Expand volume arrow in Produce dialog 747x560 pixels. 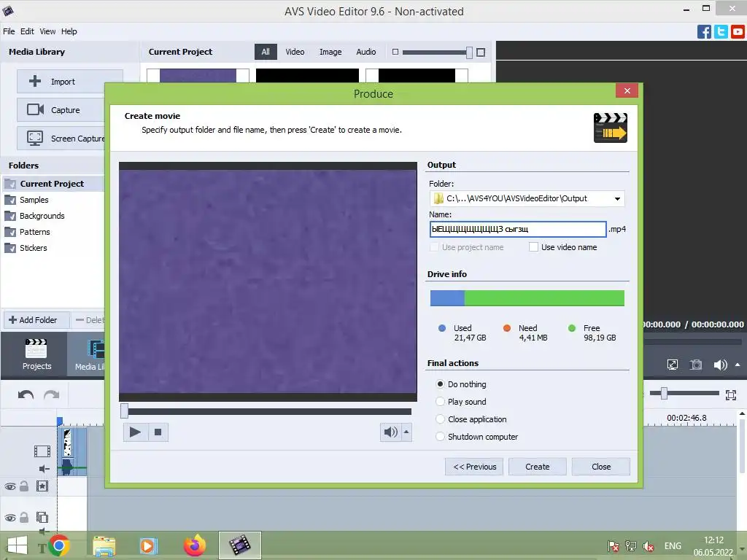(406, 432)
